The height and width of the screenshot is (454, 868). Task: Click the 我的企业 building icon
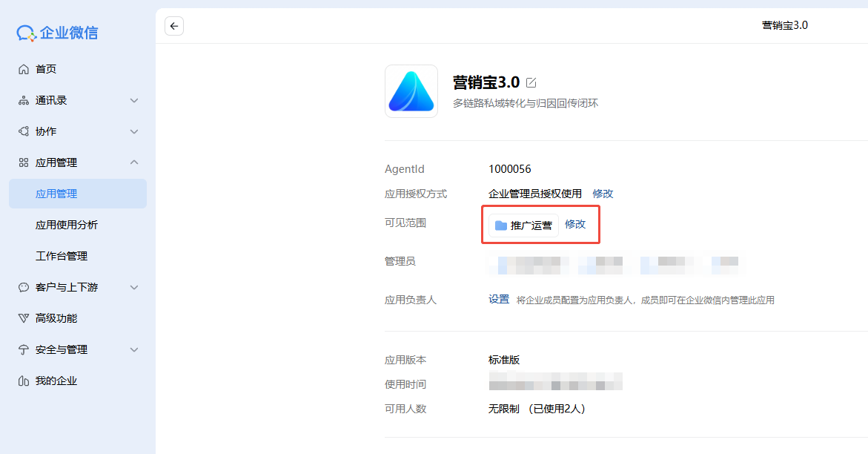[x=23, y=381]
